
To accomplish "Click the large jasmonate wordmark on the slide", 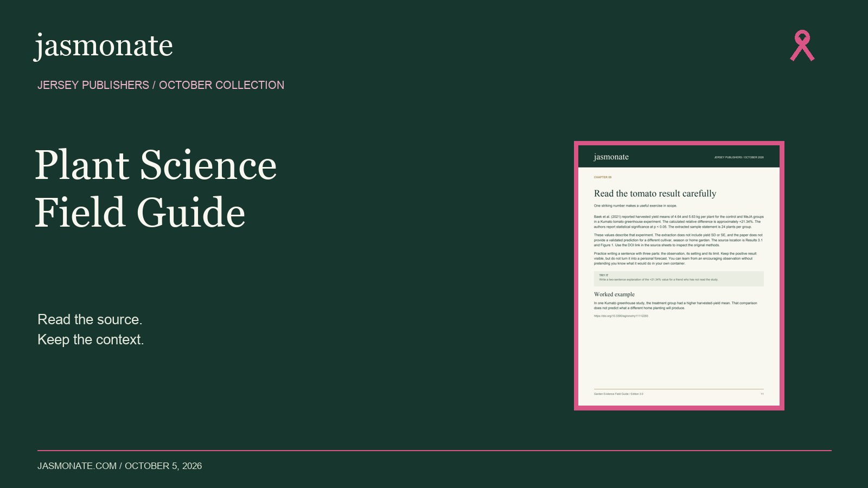I will 104,46.
